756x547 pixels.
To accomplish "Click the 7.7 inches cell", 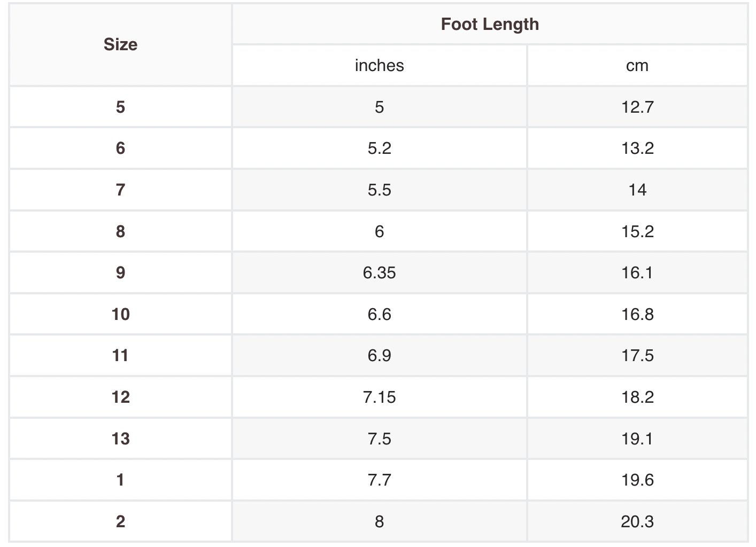I will (x=379, y=480).
